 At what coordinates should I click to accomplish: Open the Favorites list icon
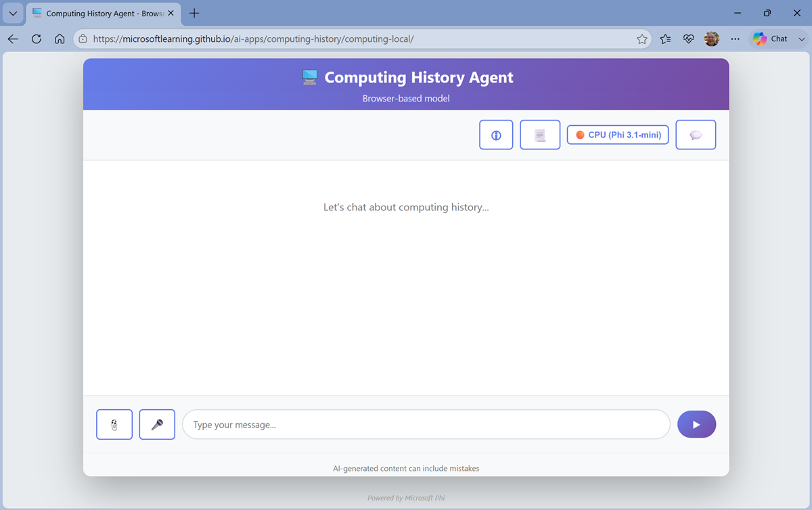point(666,39)
